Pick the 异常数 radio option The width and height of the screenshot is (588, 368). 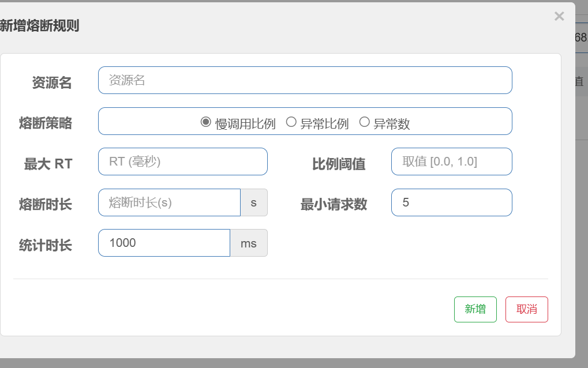pyautogui.click(x=365, y=122)
